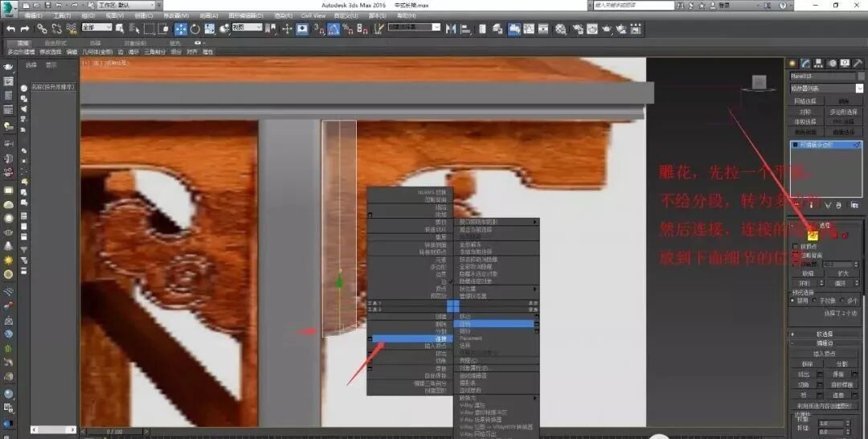
Task: Choose 旋转 in the quad menu
Action: [493, 323]
